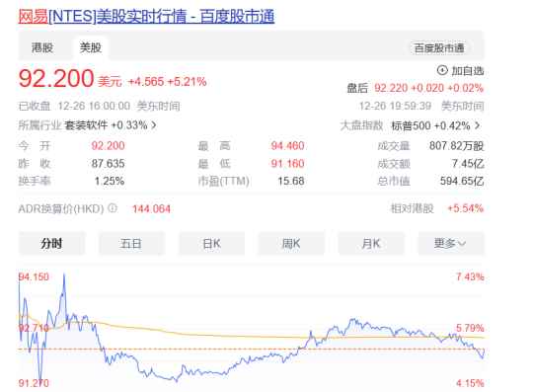
Task: Open the 网易[NTES]美股实时行情 title link
Action: 146,17
